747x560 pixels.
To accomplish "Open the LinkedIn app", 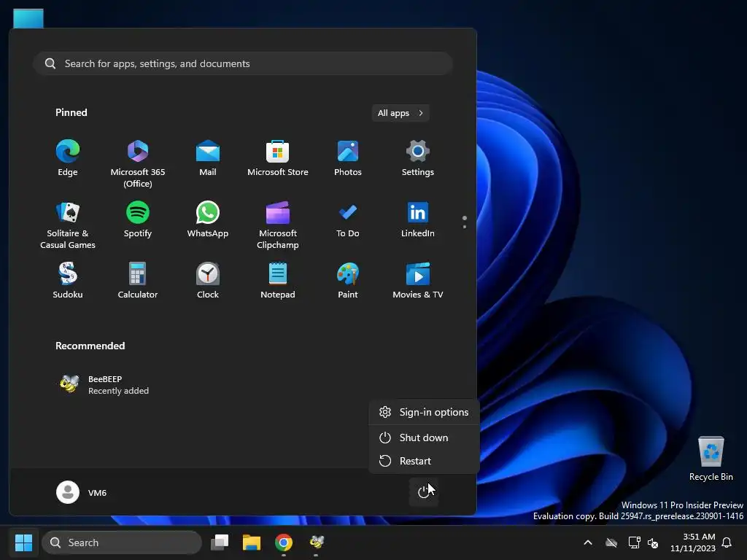I will (x=418, y=220).
